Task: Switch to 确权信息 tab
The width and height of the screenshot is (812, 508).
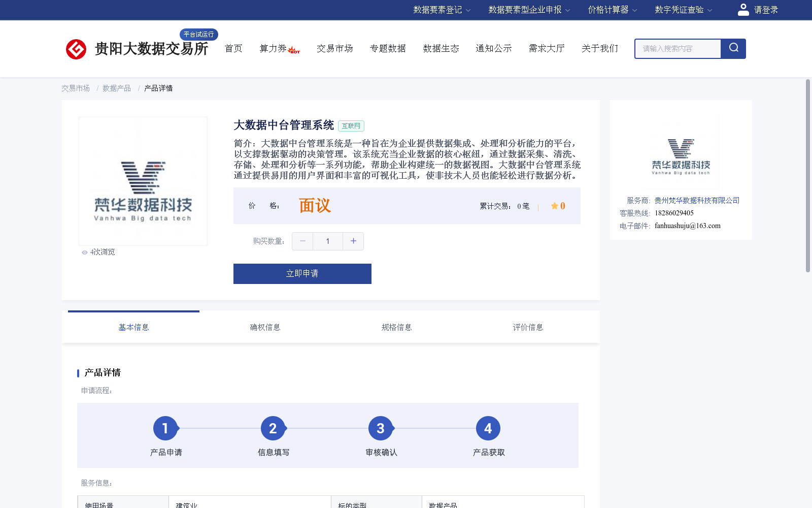Action: point(265,327)
